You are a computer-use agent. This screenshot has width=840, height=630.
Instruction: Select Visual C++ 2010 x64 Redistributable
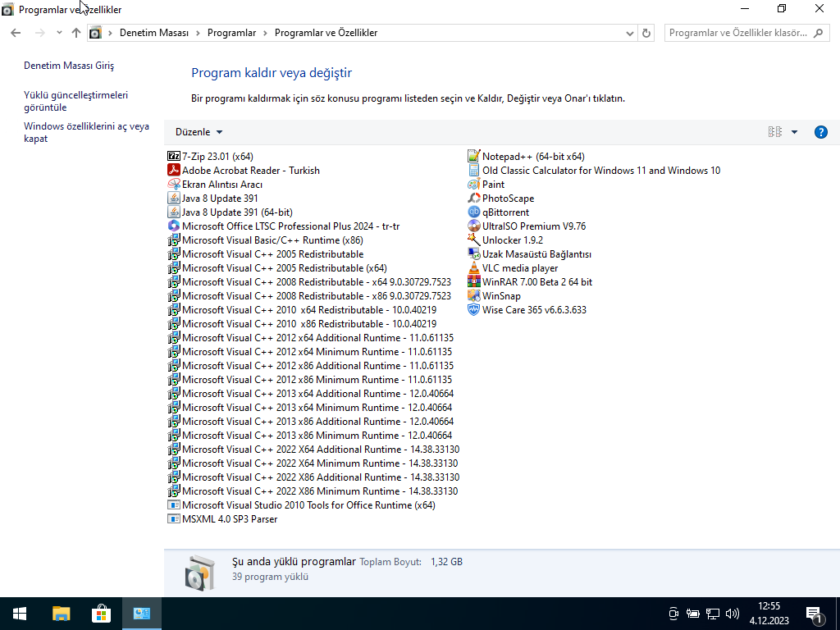tap(302, 309)
